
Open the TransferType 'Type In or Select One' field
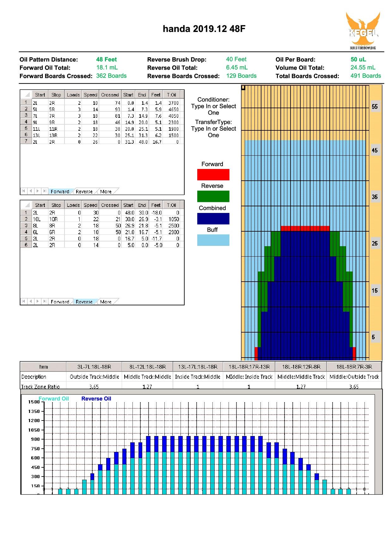coord(213,132)
